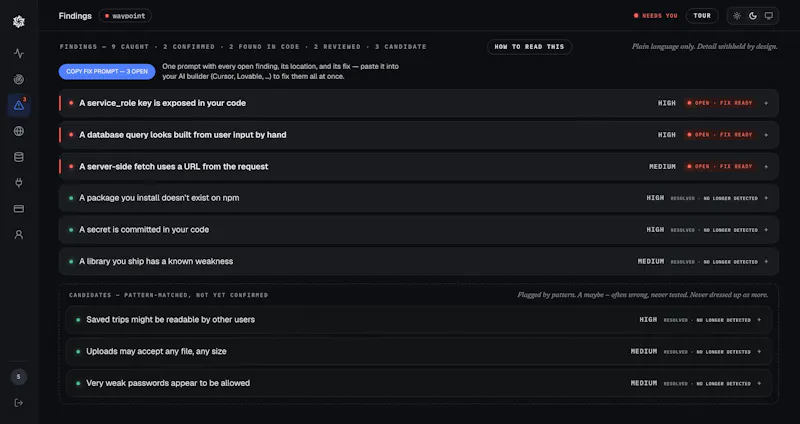Expand plus on npm package finding

[x=766, y=198]
